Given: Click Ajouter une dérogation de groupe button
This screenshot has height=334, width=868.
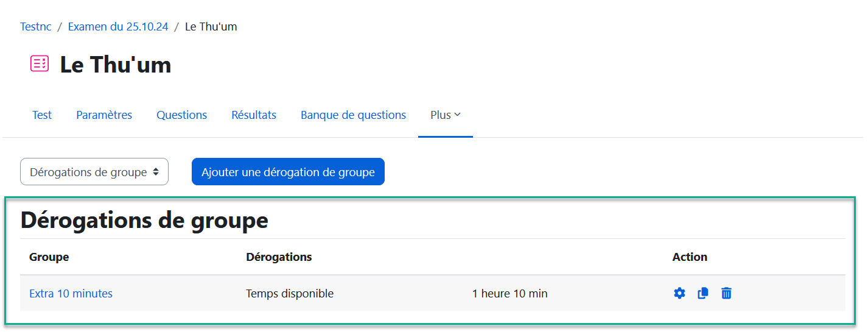Looking at the screenshot, I should [x=288, y=172].
